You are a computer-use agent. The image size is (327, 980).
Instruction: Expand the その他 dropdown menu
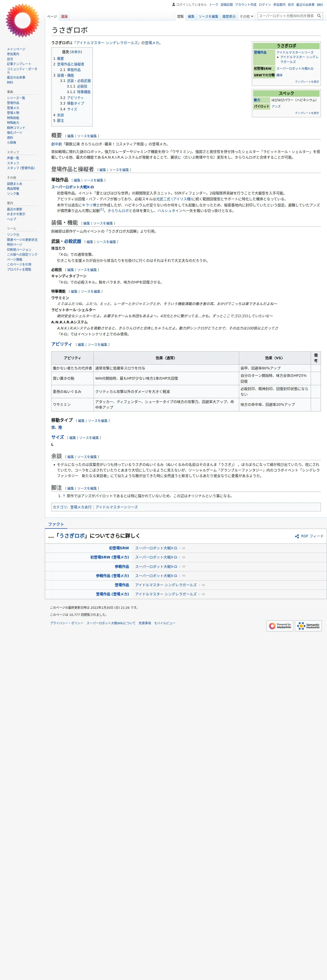pos(246,16)
